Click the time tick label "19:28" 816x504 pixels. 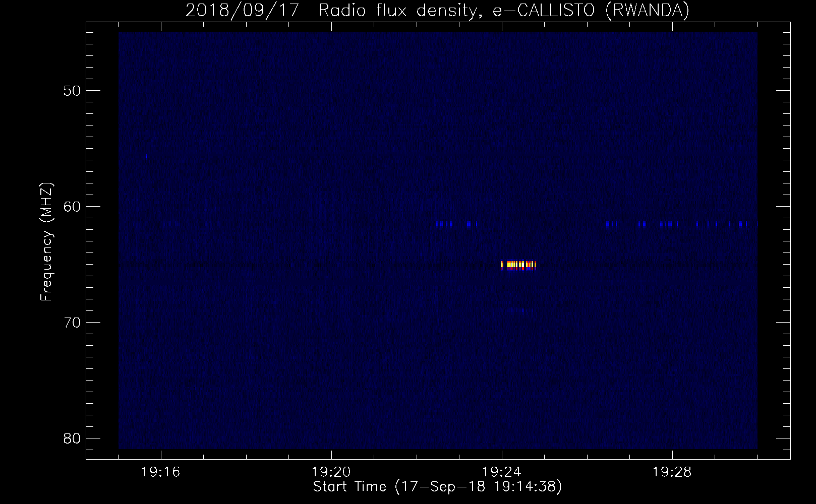click(x=672, y=472)
